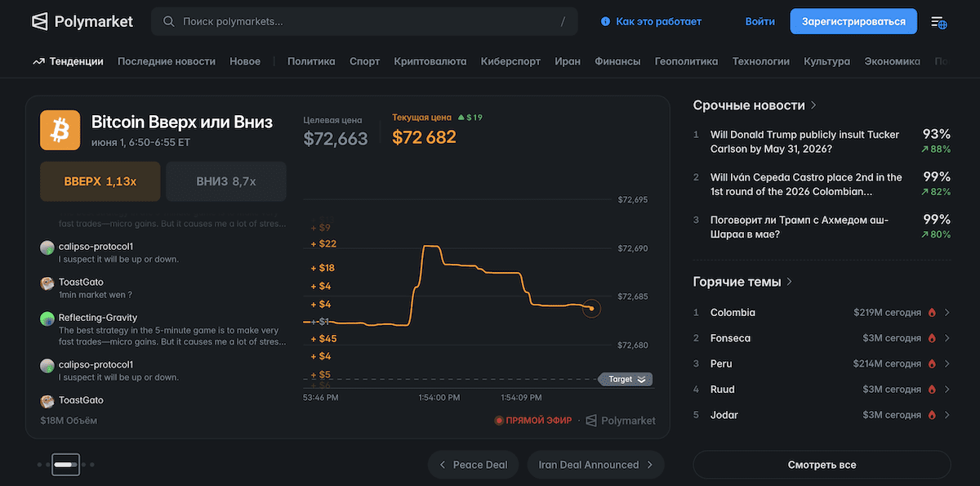The height and width of the screenshot is (486, 980).
Task: Click the chevron on the Ruud row
Action: 947,390
